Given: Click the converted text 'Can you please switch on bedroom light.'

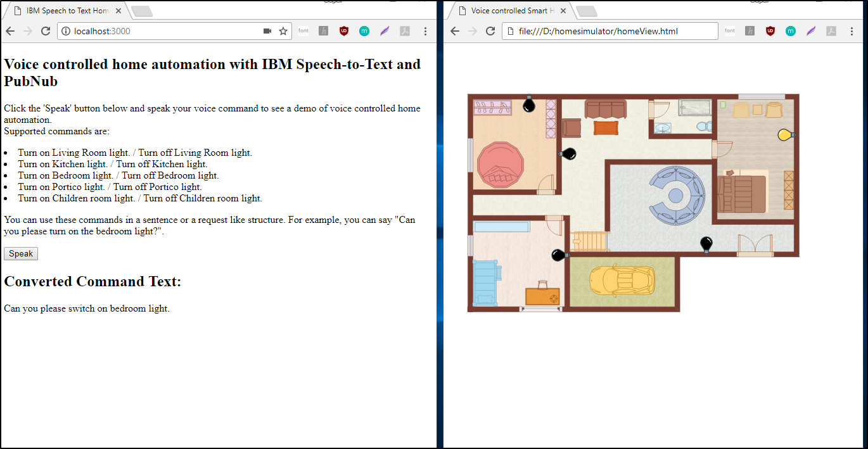Looking at the screenshot, I should tap(87, 308).
